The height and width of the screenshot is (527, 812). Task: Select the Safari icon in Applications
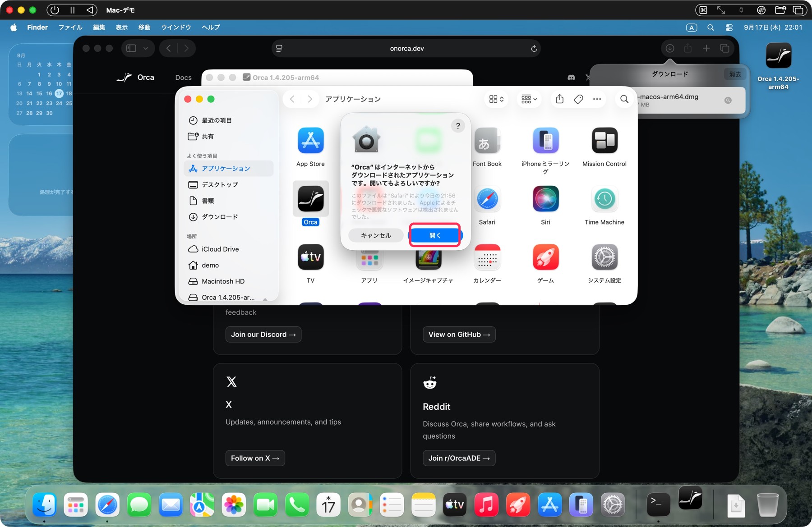(487, 199)
